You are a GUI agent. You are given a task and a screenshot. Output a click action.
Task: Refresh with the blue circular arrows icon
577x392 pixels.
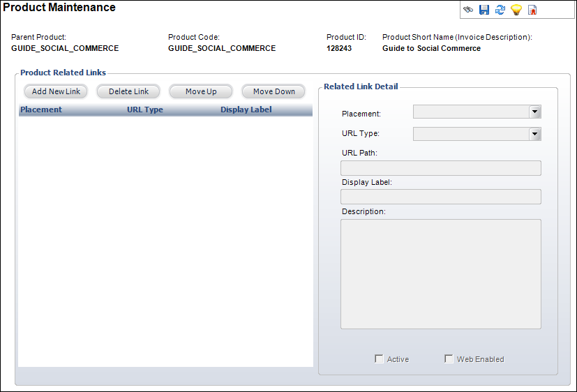tap(500, 10)
